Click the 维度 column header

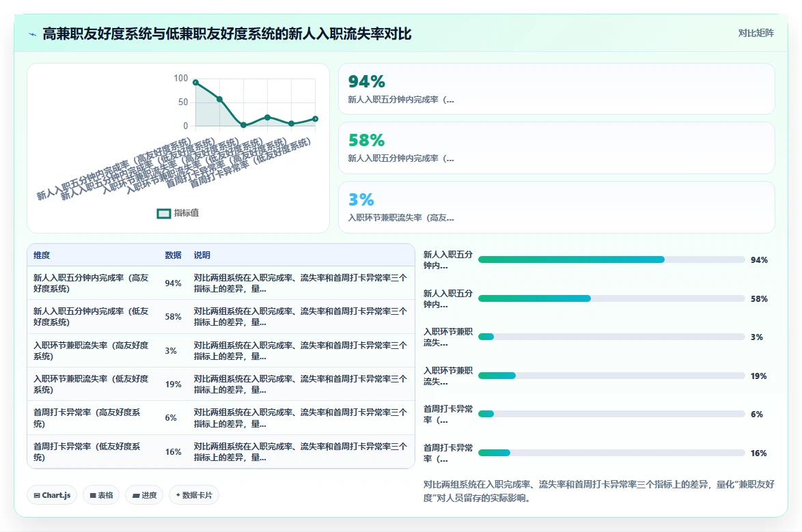click(x=42, y=255)
